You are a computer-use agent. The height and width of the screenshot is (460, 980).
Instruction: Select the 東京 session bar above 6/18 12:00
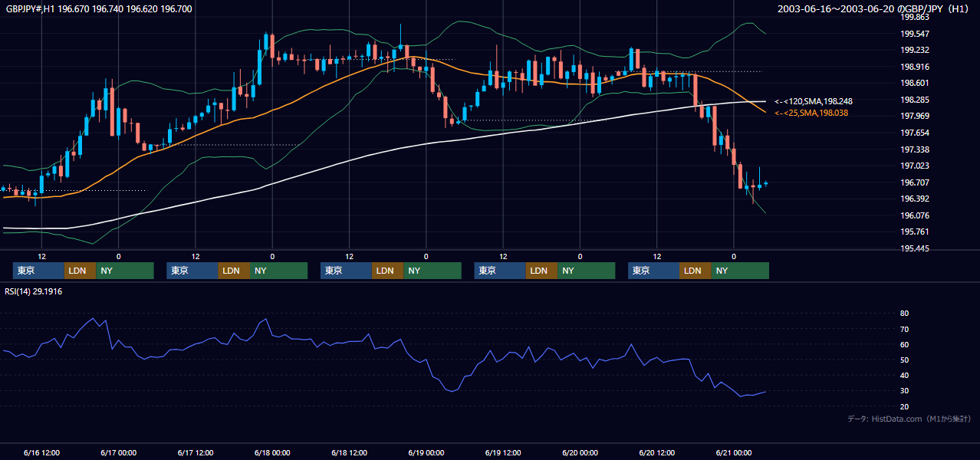(x=346, y=271)
